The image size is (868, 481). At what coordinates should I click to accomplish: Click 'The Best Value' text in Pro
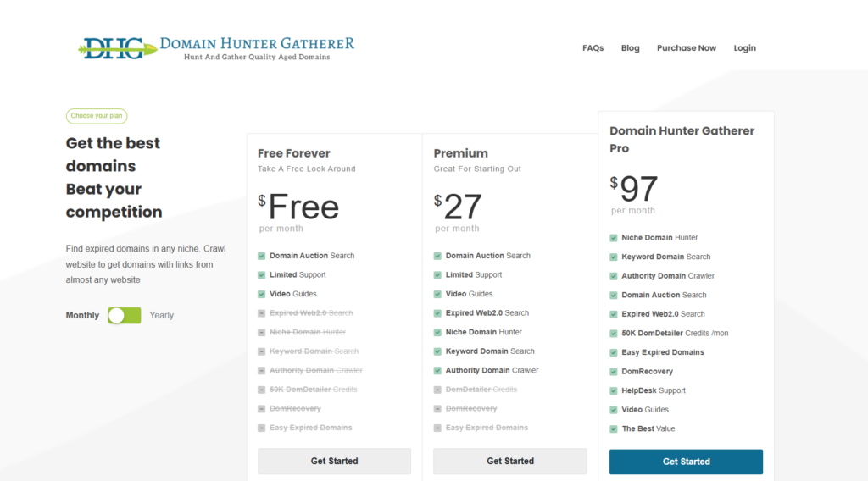click(648, 428)
